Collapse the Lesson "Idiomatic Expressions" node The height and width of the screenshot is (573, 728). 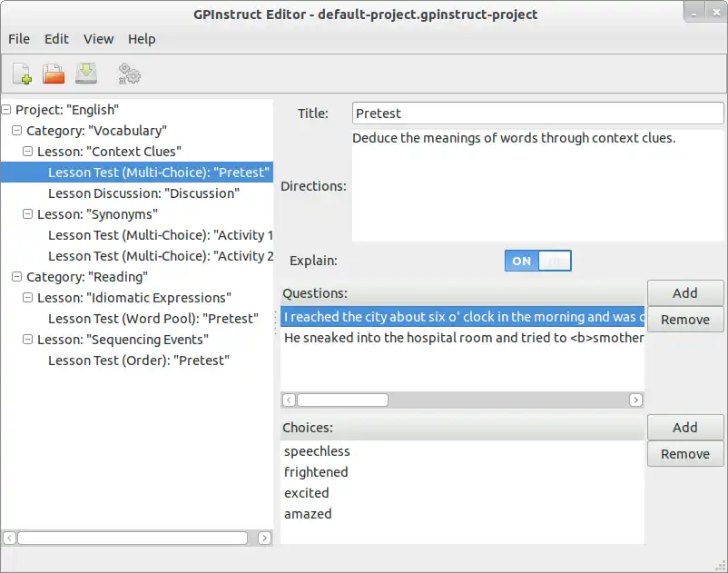coord(28,298)
